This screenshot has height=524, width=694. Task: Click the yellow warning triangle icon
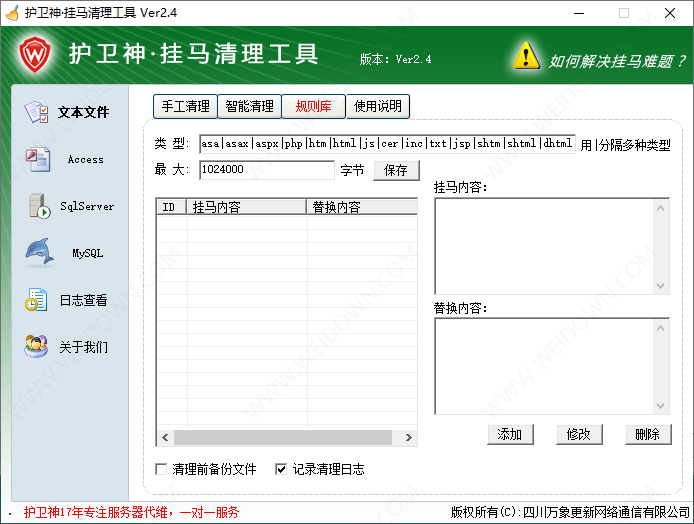click(x=526, y=55)
